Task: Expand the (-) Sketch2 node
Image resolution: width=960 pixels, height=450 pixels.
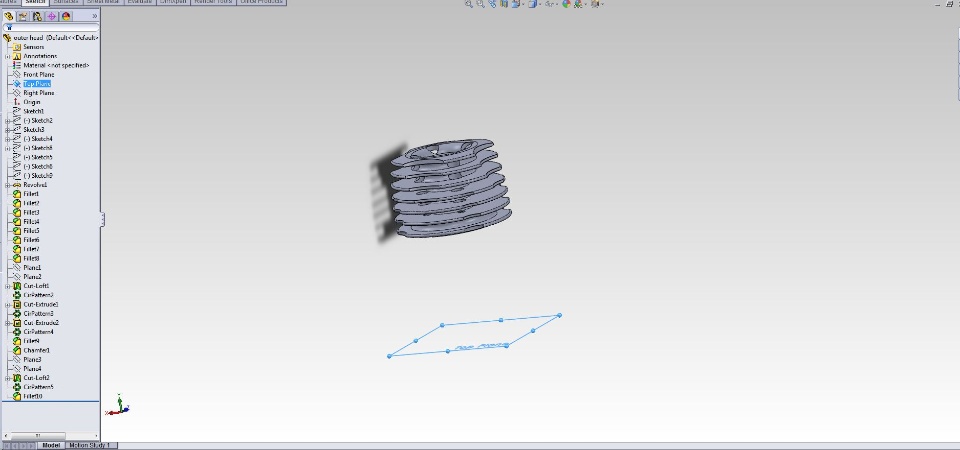Action: click(7, 121)
